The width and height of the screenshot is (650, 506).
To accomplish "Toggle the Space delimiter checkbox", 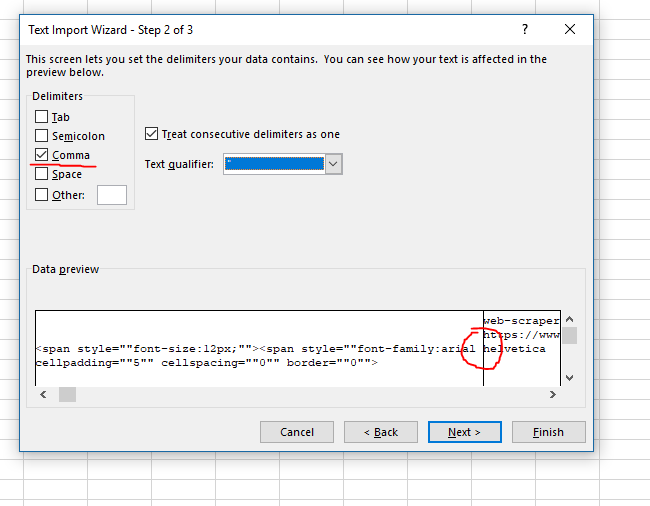I will 41,174.
